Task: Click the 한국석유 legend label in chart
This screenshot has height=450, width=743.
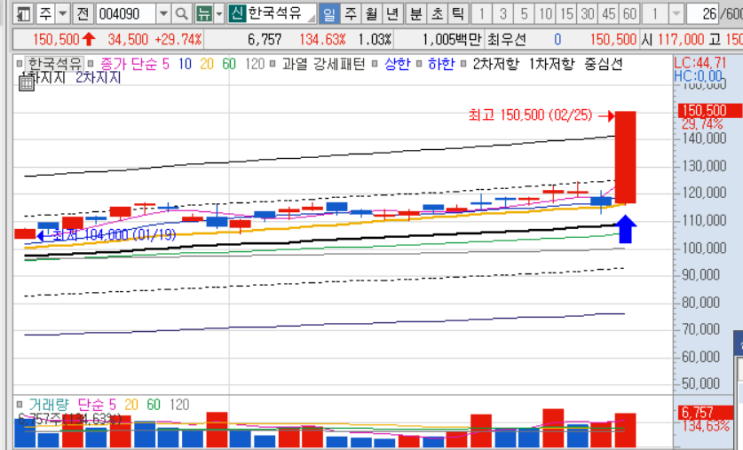Action: 54,63
